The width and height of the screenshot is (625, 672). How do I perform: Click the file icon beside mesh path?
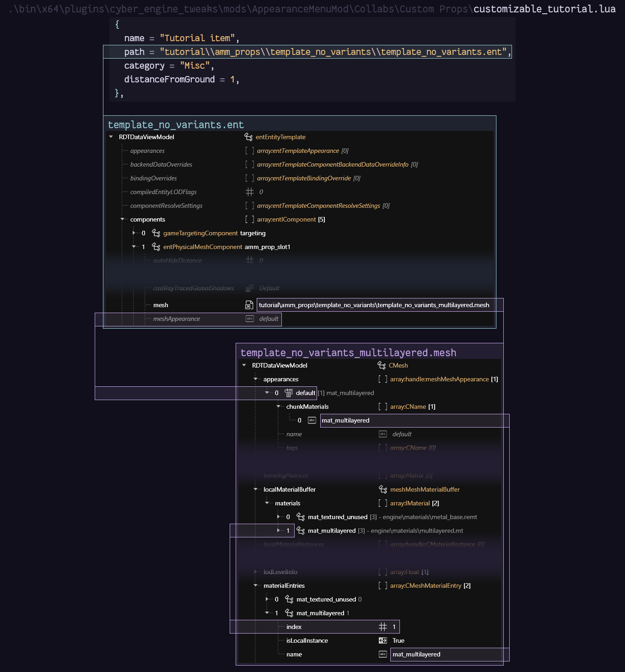click(x=249, y=305)
